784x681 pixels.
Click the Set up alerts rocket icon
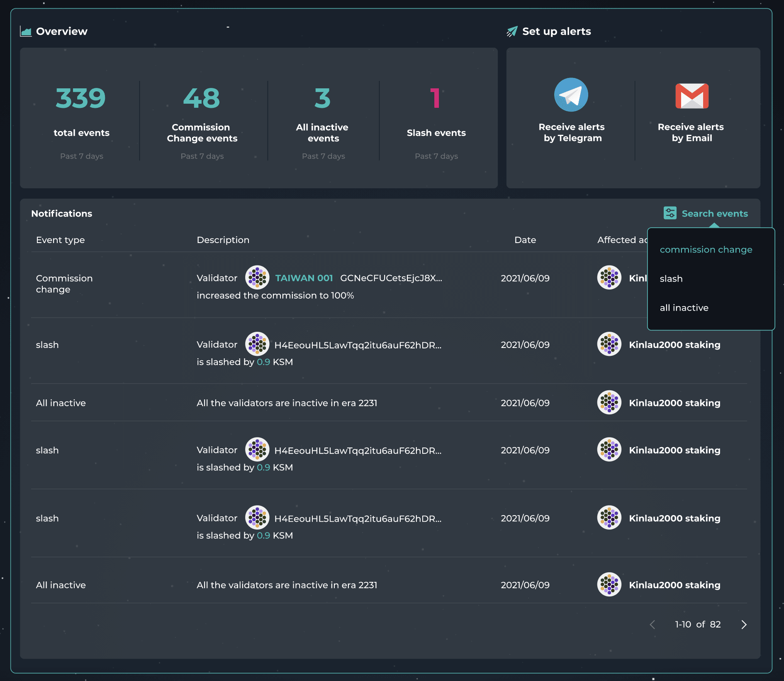pyautogui.click(x=512, y=32)
